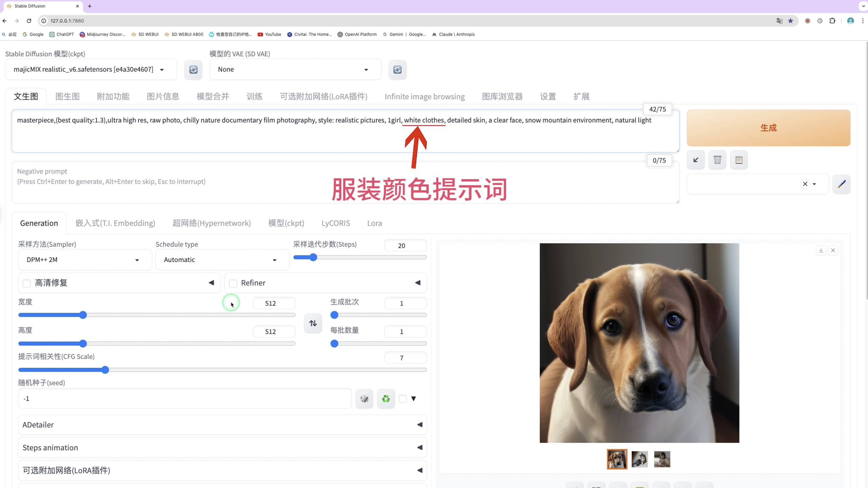Screen dimensions: 868x488
Task: Expand the Steps animation section
Action: coord(222,448)
